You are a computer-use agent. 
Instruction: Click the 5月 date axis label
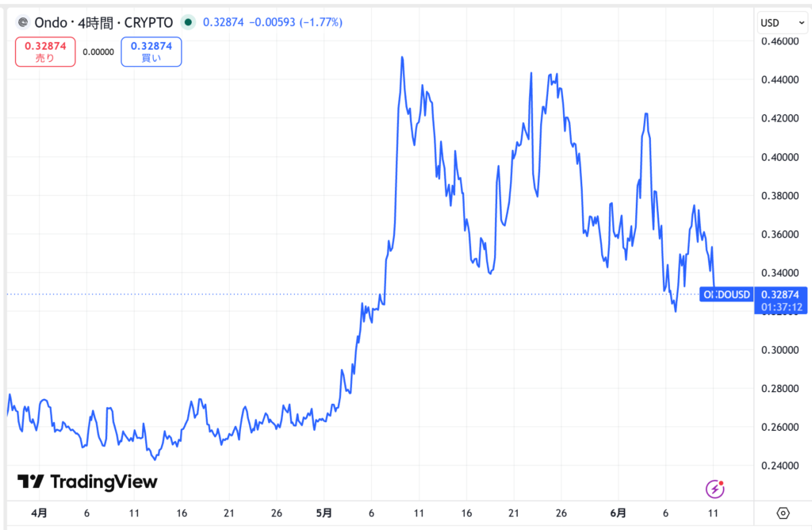click(324, 513)
